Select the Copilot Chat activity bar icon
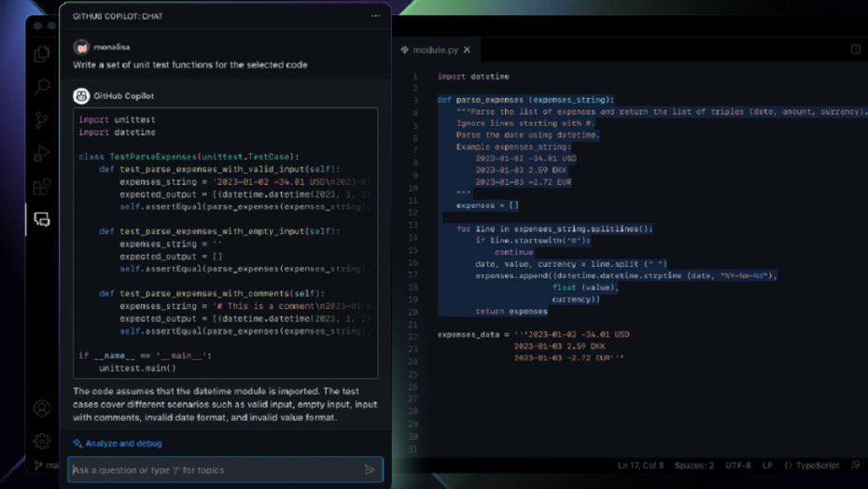Screen dimensions: 868x489 pyautogui.click(x=42, y=220)
